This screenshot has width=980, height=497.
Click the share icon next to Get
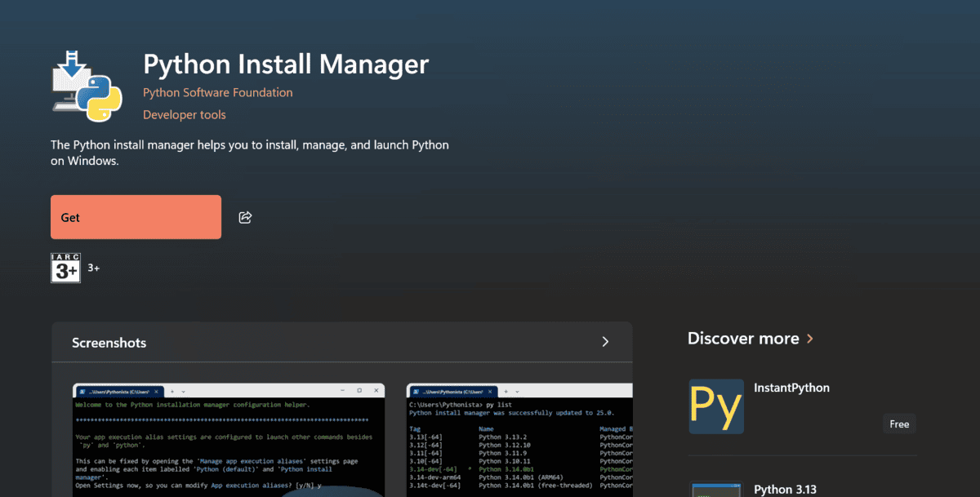click(x=245, y=217)
